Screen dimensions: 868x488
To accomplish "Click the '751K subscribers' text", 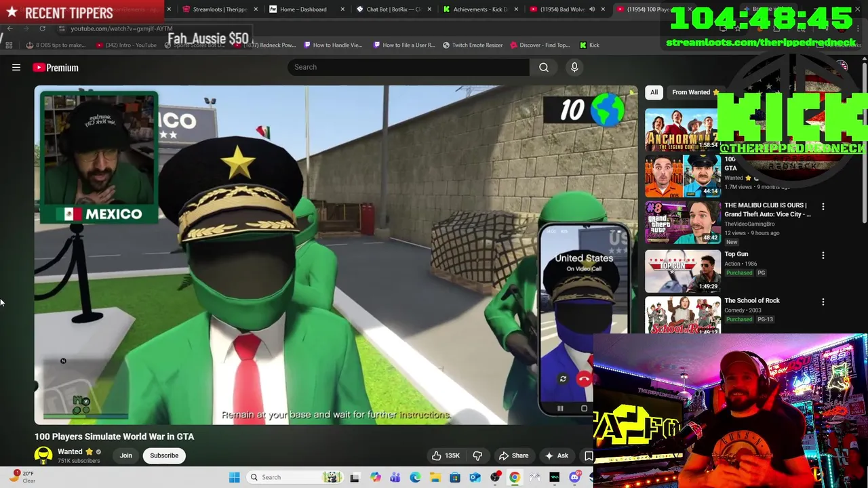I will coord(79,461).
